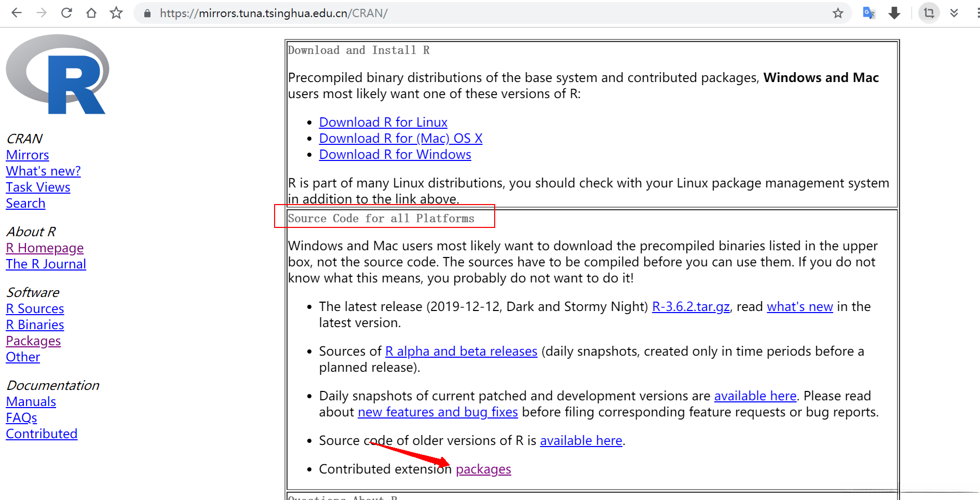Image resolution: width=980 pixels, height=500 pixels.
Task: Read what's new in latest version
Action: pos(800,306)
